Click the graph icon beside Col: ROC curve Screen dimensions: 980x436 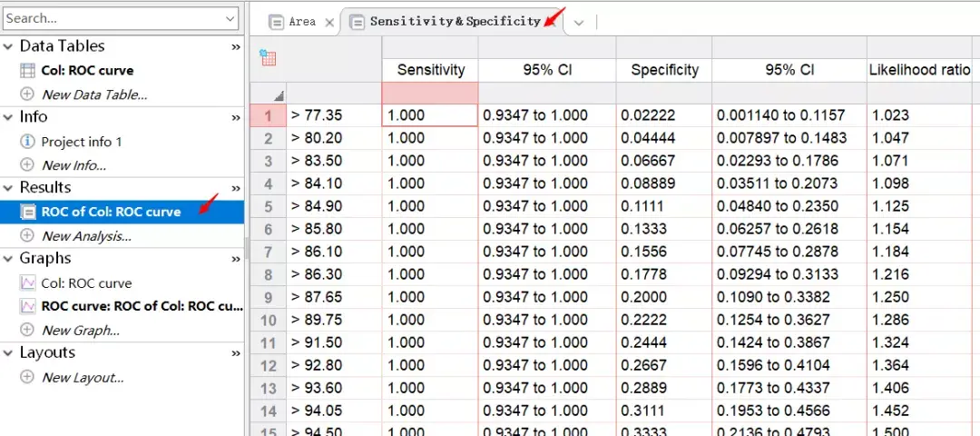pyautogui.click(x=26, y=283)
